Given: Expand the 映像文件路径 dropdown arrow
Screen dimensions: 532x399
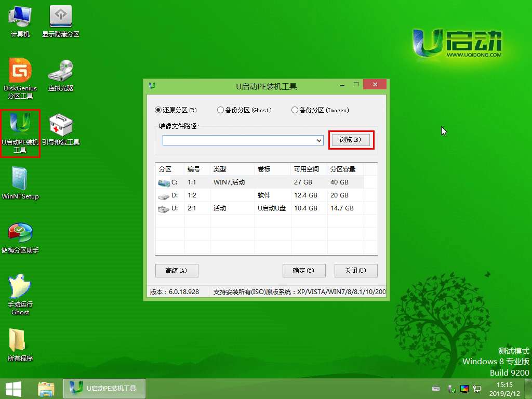Looking at the screenshot, I should coord(319,140).
